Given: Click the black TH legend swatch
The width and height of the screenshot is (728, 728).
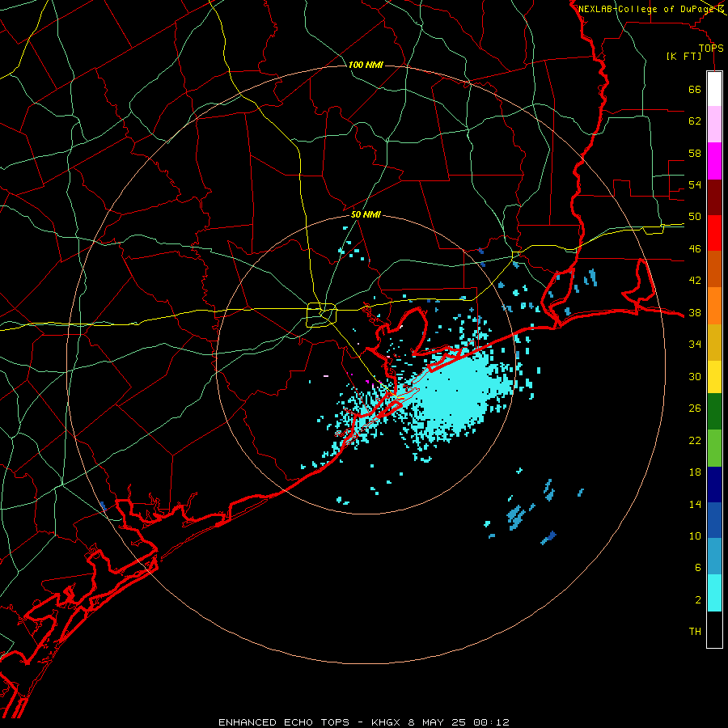Looking at the screenshot, I should point(714,629).
